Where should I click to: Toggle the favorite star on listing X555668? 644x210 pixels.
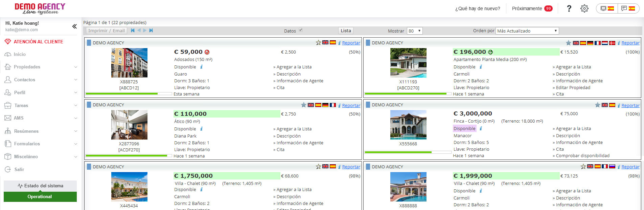(598, 105)
